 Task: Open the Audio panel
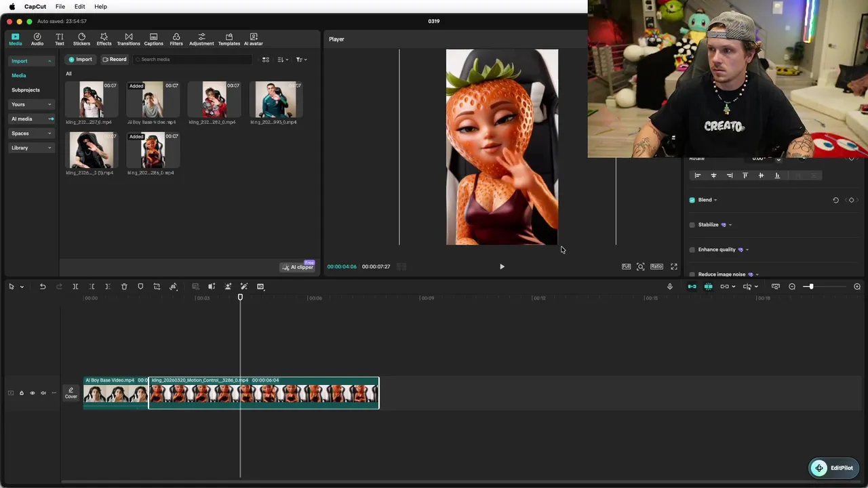37,39
